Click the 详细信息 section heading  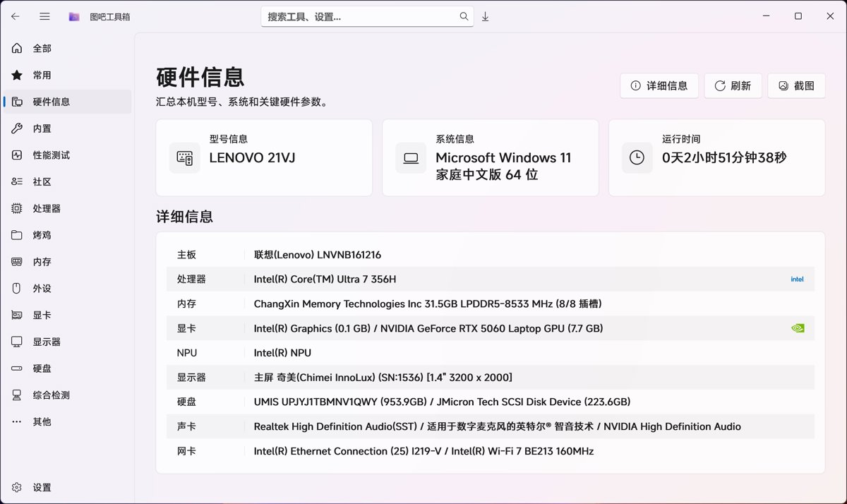(184, 217)
